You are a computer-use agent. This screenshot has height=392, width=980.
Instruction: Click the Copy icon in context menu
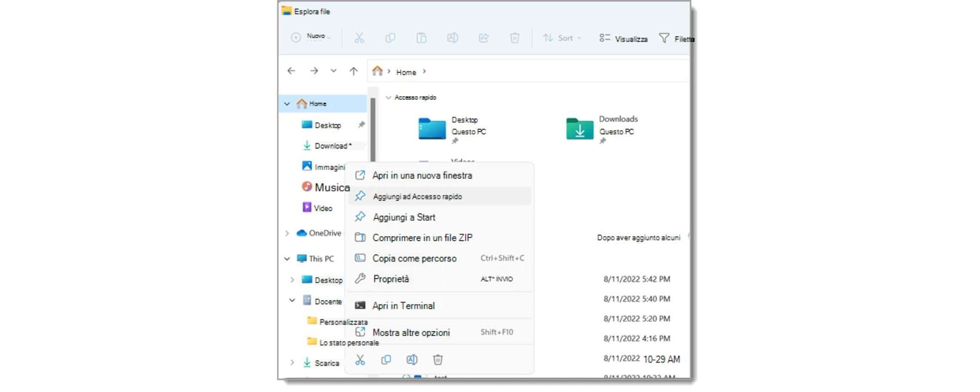coord(386,360)
